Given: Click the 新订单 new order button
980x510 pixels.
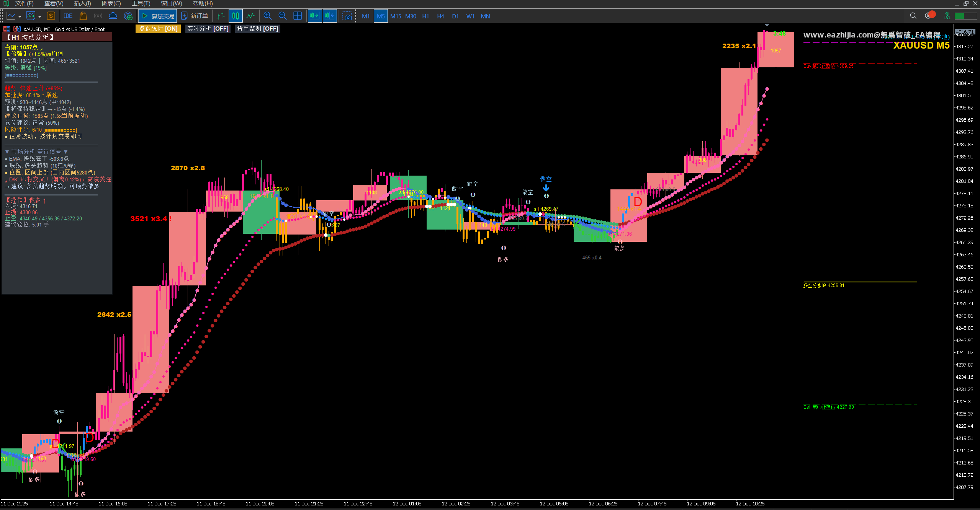Looking at the screenshot, I should point(195,16).
